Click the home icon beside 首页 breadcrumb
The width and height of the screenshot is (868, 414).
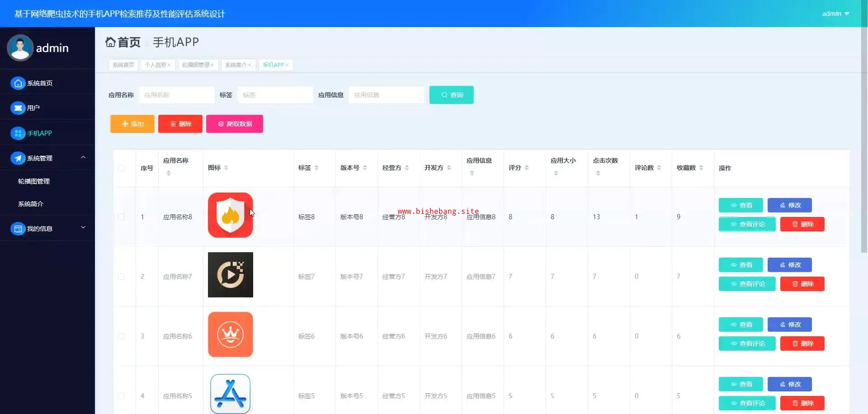(x=110, y=42)
